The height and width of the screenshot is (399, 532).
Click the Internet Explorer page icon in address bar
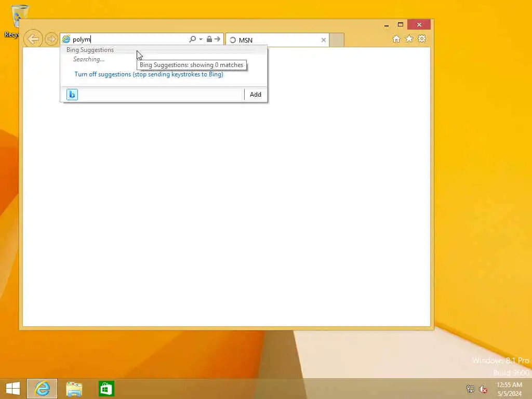pyautogui.click(x=66, y=39)
